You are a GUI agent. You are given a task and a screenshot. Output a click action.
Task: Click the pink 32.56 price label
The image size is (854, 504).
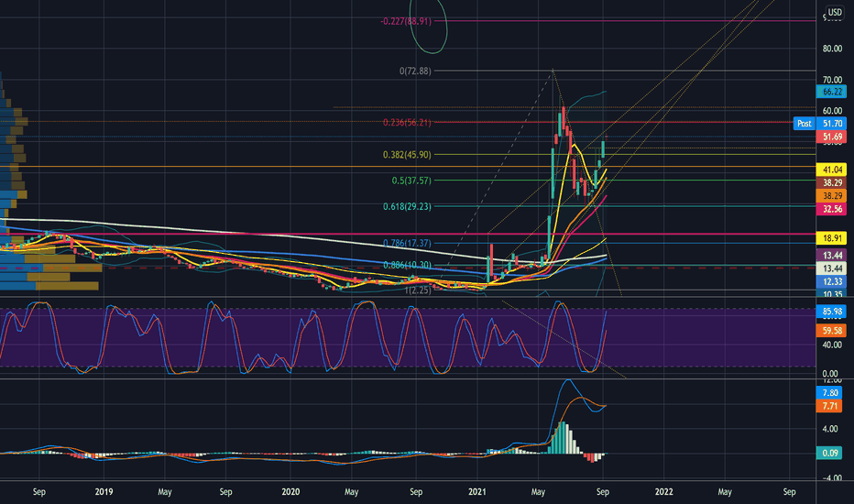click(x=832, y=209)
